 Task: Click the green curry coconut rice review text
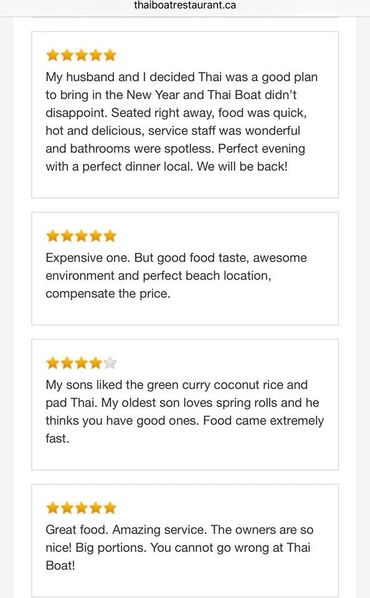click(x=185, y=412)
